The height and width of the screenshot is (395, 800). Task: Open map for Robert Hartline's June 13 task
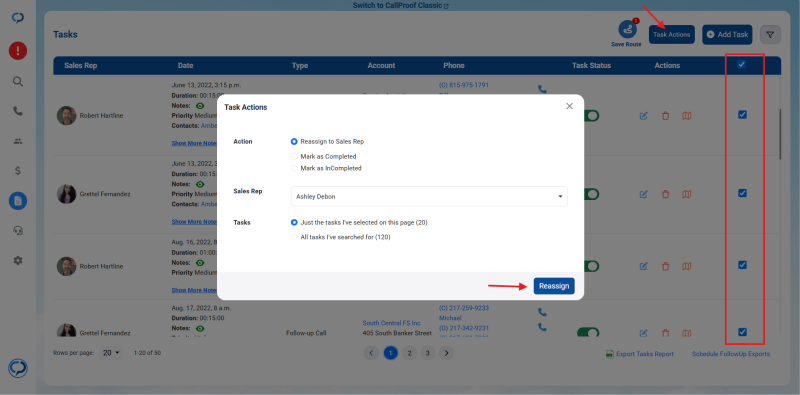pos(687,116)
